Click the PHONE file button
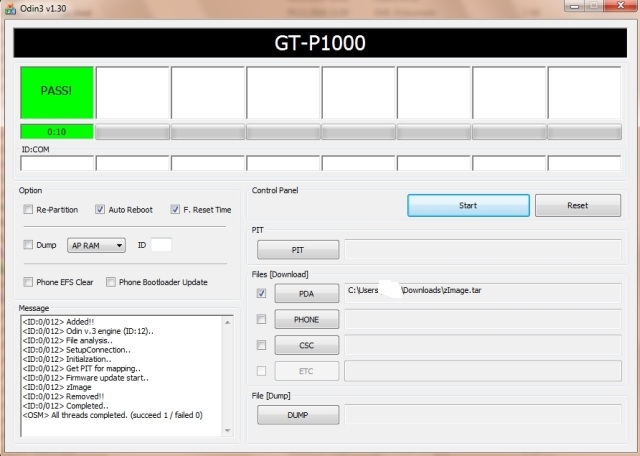 (x=307, y=319)
